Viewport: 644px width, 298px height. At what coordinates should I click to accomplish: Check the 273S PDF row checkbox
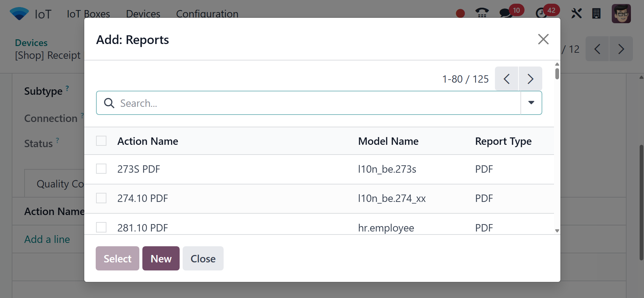pyautogui.click(x=101, y=169)
